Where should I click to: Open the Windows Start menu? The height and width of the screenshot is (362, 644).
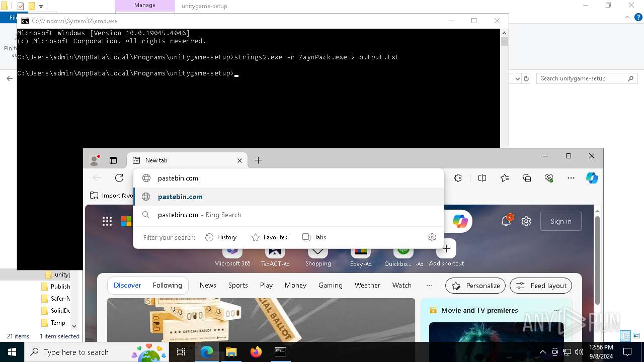(12, 352)
